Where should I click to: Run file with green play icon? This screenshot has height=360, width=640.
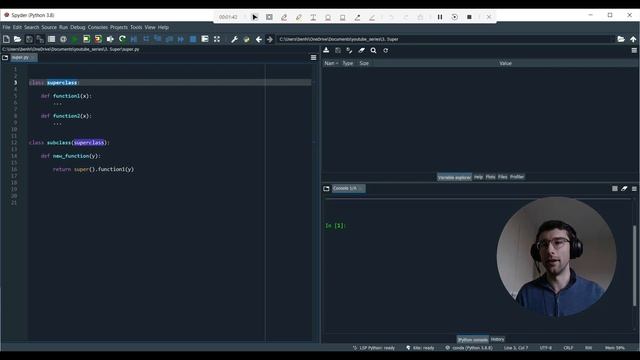(x=75, y=39)
